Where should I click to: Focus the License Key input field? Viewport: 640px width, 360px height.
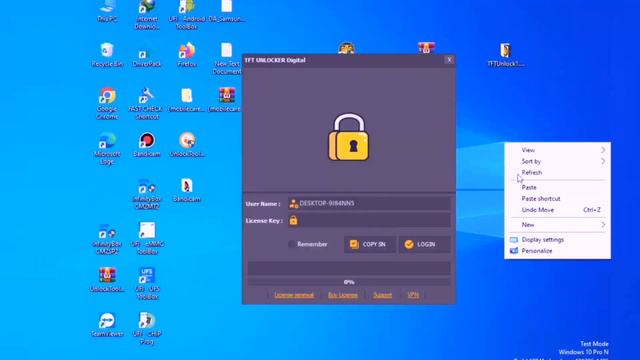tap(369, 220)
